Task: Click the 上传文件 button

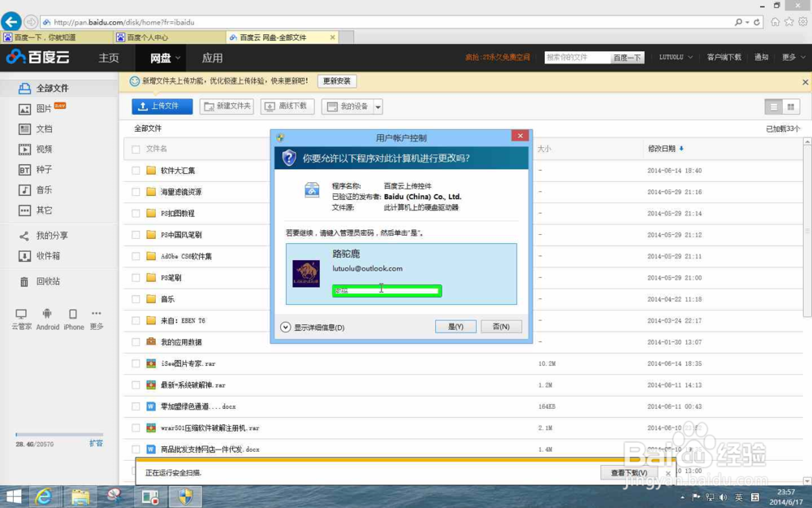Action: 162,106
